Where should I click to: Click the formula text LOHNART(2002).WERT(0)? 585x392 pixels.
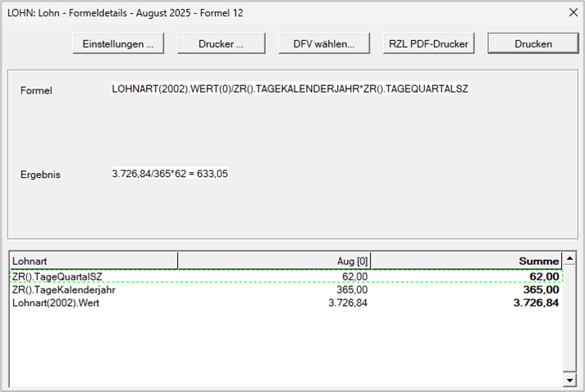click(171, 89)
